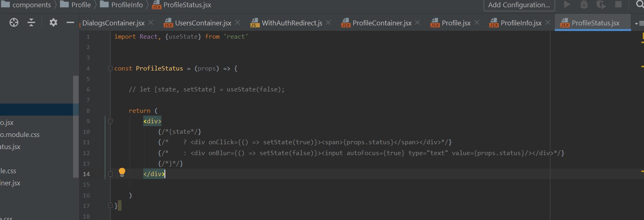Close the WithAuthRedirect.js tab
Image resolution: width=644 pixels, height=220 pixels.
[328, 23]
